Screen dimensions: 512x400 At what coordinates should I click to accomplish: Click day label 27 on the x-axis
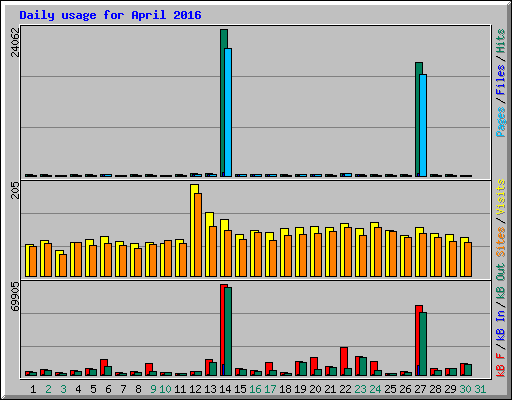(x=420, y=389)
